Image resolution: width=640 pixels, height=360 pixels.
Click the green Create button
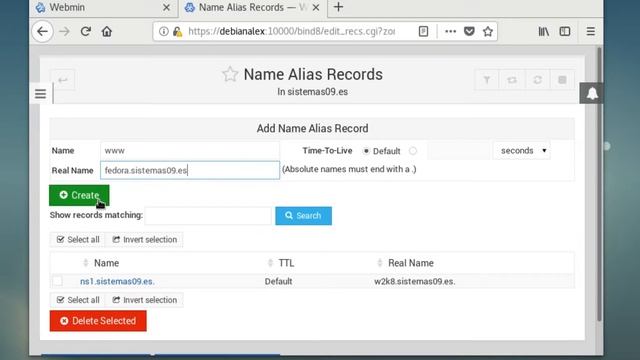79,195
